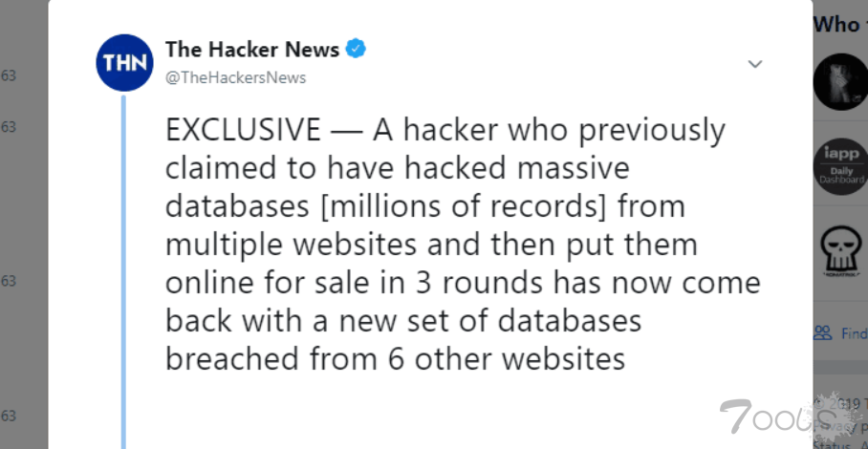Click the 2019 Twitter copyright footer text
The image size is (868, 449).
point(846,403)
